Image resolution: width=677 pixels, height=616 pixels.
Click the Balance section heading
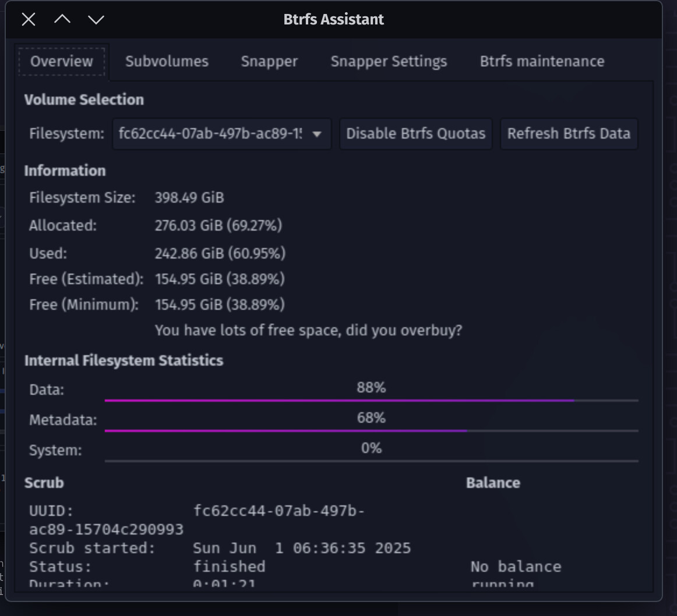pos(493,483)
